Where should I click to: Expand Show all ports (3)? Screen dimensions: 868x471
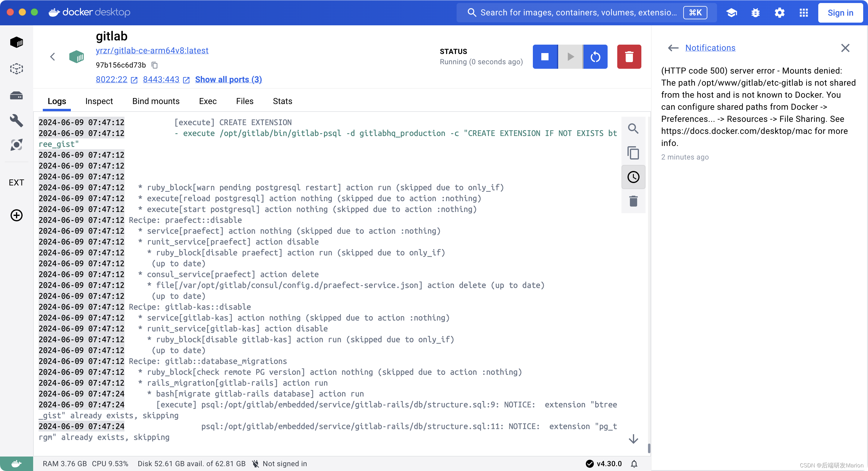tap(228, 80)
